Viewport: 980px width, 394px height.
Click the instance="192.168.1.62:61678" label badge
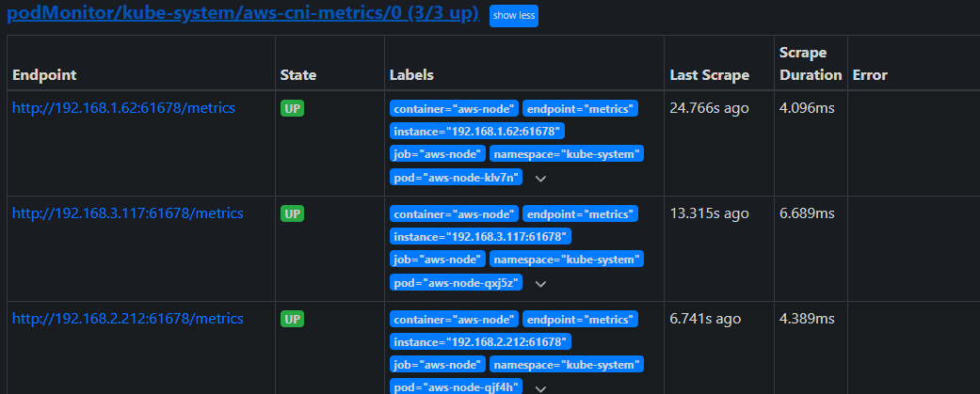(x=478, y=131)
